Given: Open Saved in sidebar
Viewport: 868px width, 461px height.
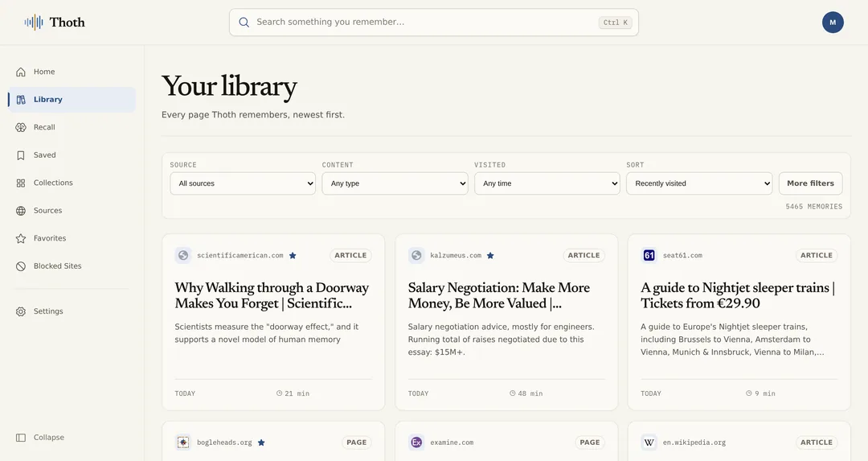Looking at the screenshot, I should click(x=72, y=155).
